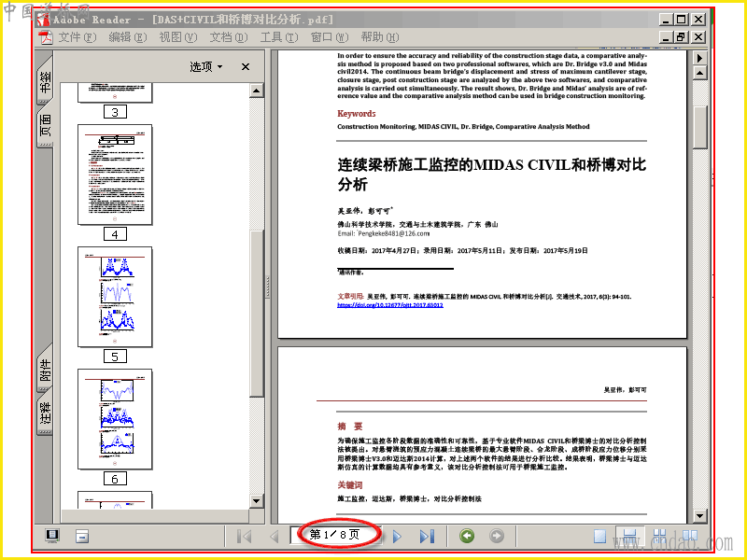Minimize the document window in menu bar row

click(666, 36)
